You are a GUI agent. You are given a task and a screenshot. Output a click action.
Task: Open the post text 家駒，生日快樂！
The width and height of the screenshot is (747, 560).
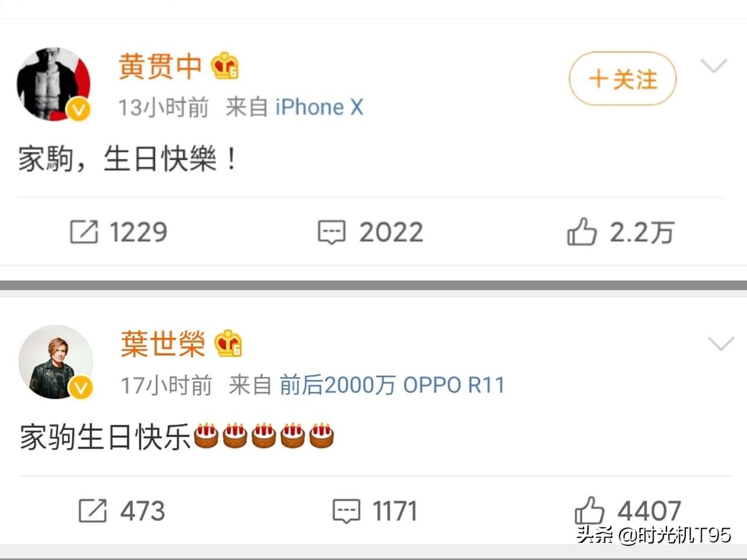(x=128, y=159)
